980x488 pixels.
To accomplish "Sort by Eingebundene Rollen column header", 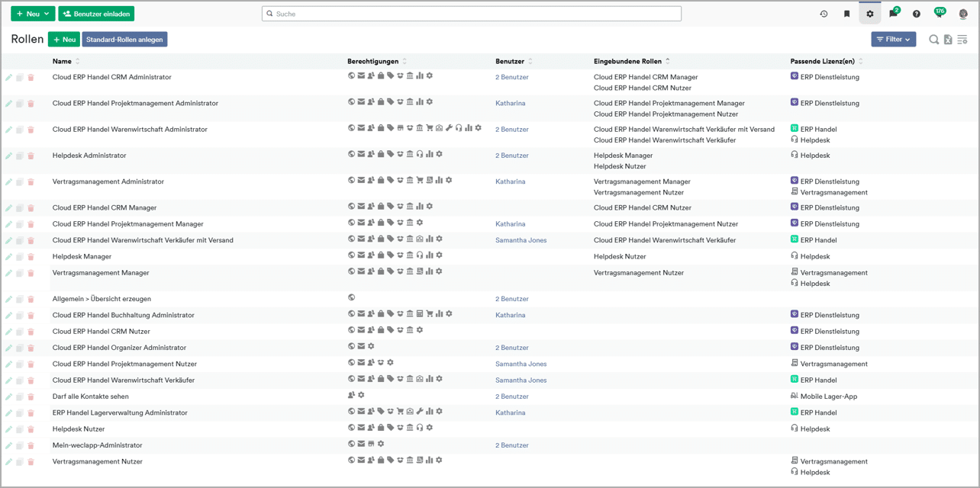I will tap(627, 61).
